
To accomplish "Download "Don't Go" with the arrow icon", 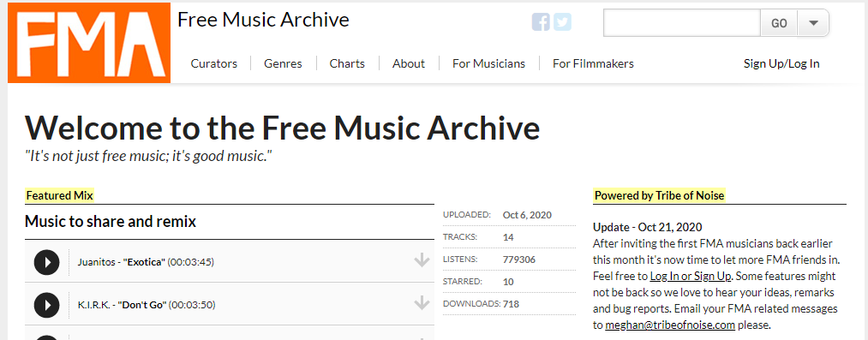I will click(x=422, y=303).
